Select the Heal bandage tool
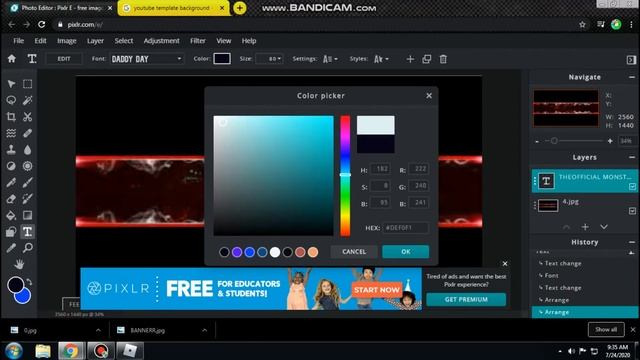Viewport: 640px width, 360px height. [x=27, y=133]
